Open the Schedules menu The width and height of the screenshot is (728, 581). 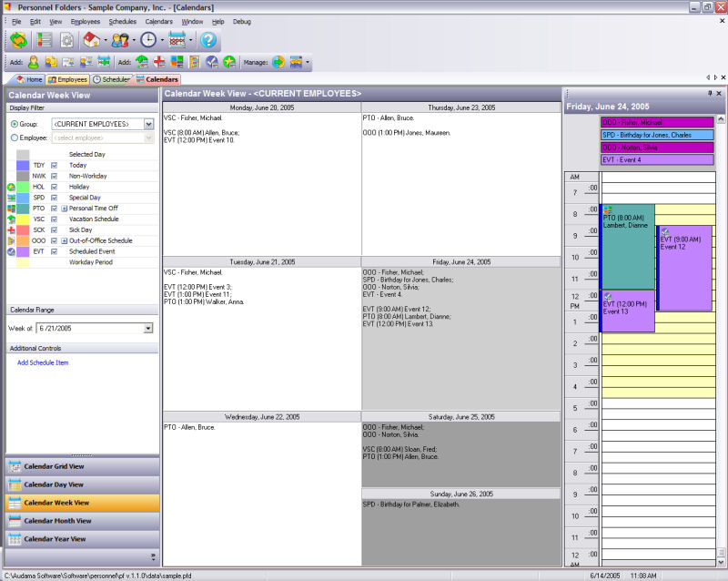tap(122, 21)
